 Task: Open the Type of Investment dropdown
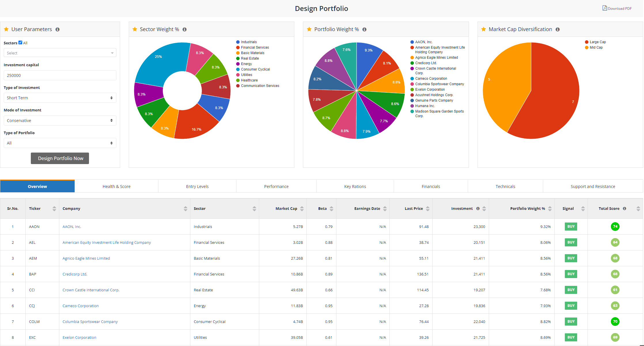click(x=60, y=98)
